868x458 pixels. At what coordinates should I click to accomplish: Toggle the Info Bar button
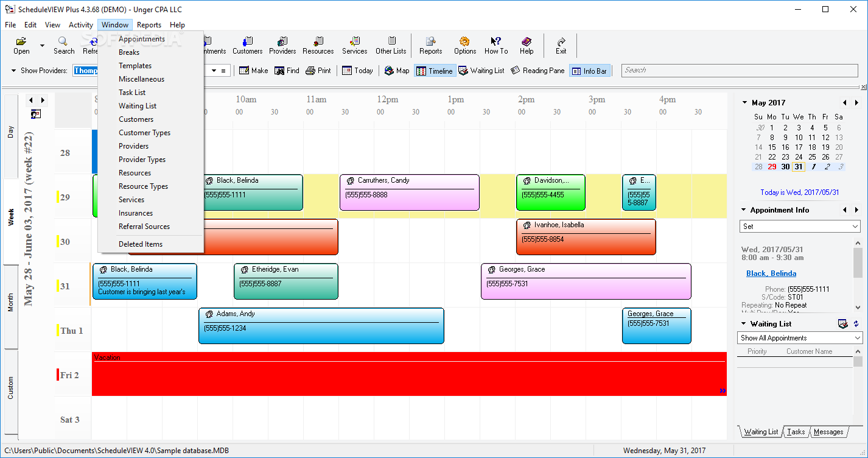589,71
